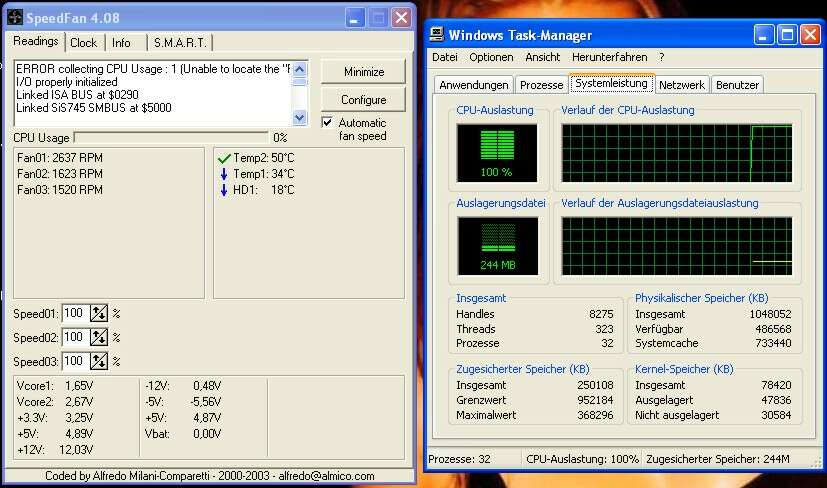Switch to the Benutzer tab
The height and width of the screenshot is (488, 827).
(x=737, y=85)
